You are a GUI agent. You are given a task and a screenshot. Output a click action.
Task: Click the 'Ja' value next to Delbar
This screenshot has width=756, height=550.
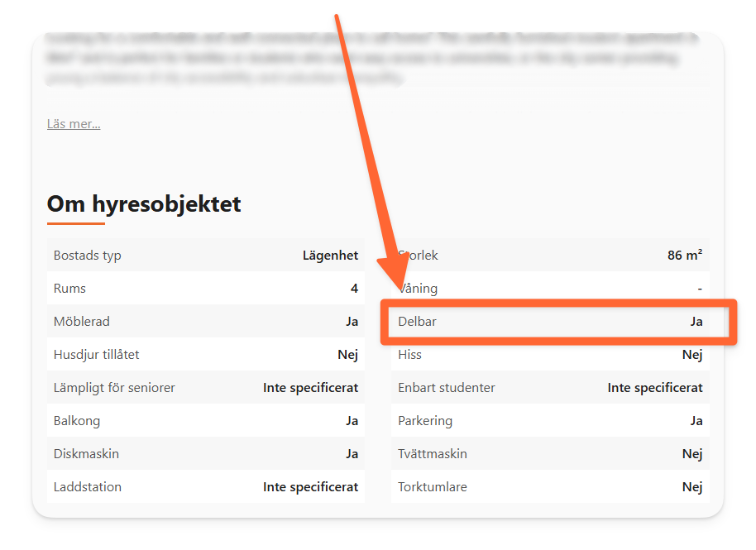tap(696, 322)
